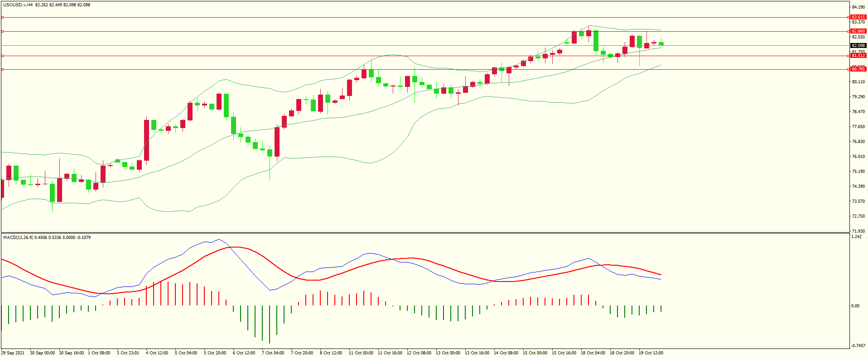
Task: Click the black 82.098 current price label
Action: (858, 45)
